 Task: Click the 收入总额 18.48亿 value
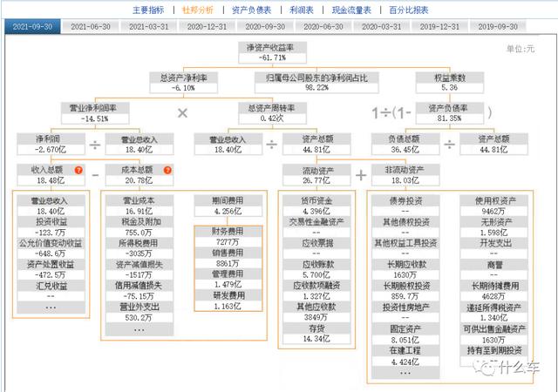coord(51,180)
